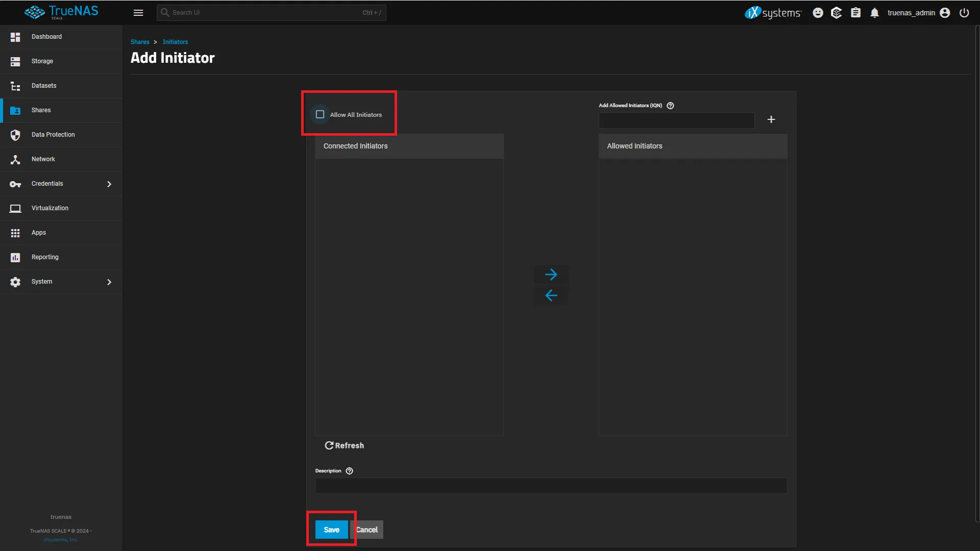Click the clipboard/jobs icon in header
The width and height of the screenshot is (980, 551).
point(855,12)
